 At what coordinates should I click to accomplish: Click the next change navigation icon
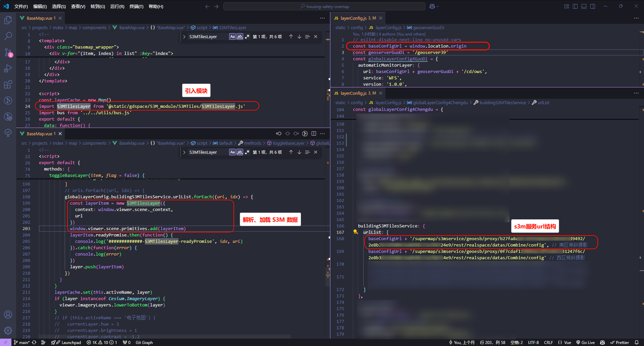(x=296, y=134)
